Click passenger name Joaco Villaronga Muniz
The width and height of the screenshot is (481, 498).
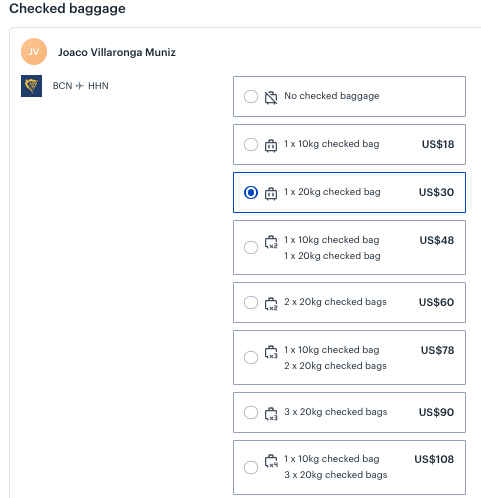pyautogui.click(x=117, y=52)
